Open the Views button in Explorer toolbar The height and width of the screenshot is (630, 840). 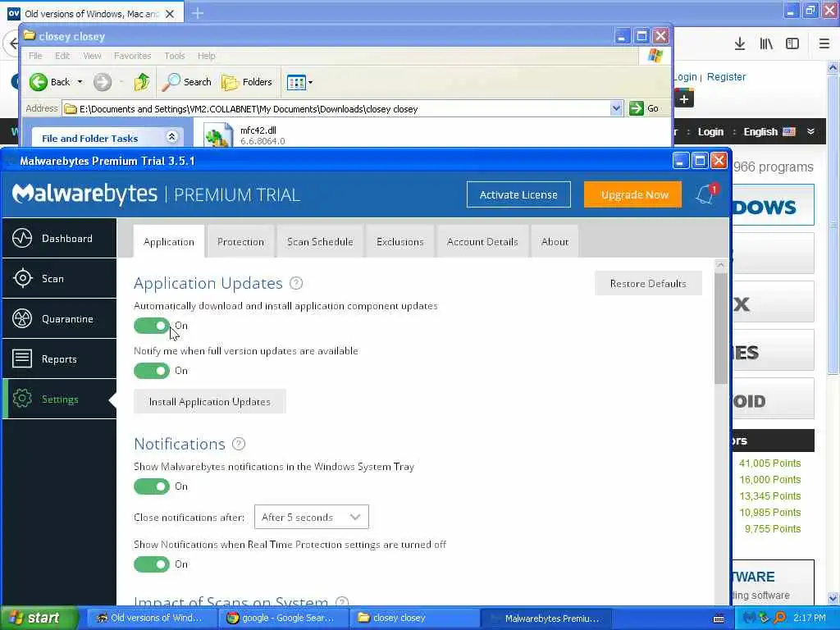pos(296,83)
